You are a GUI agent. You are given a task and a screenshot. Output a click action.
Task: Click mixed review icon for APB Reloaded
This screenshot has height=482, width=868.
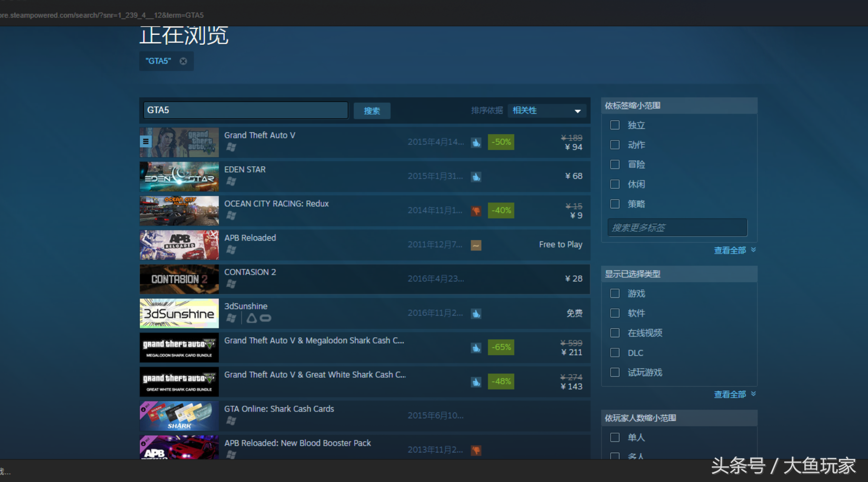476,245
